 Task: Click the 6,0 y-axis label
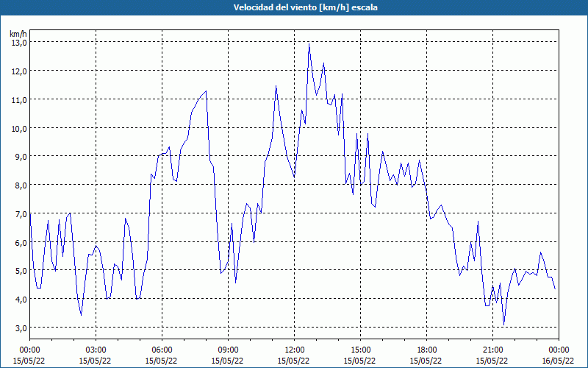tap(21, 242)
